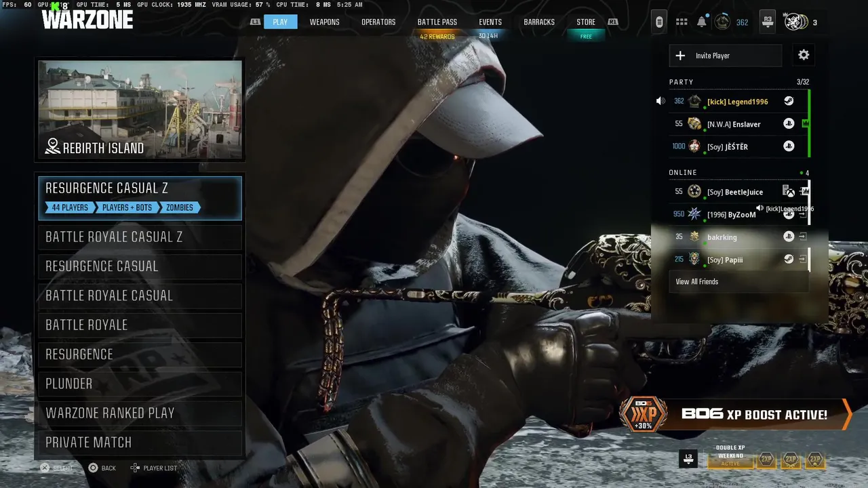This screenshot has width=868, height=488.
Task: Click the R1 bumper icon right of Store
Action: (x=612, y=22)
